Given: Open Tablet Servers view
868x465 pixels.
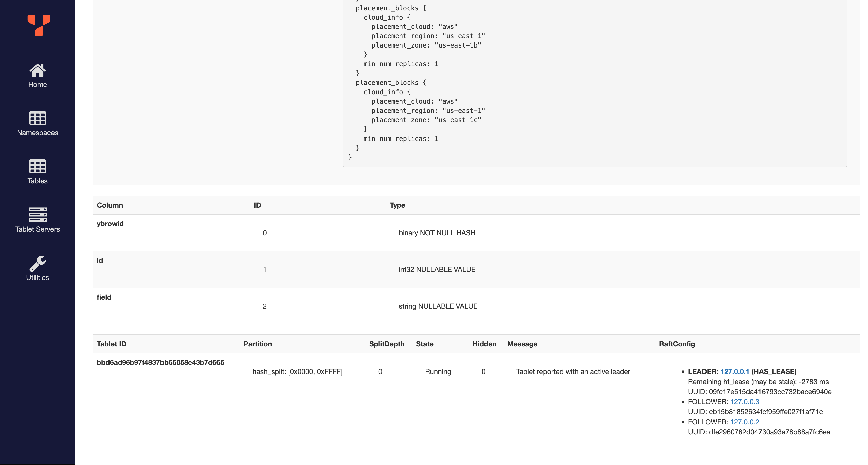Looking at the screenshot, I should 37,221.
